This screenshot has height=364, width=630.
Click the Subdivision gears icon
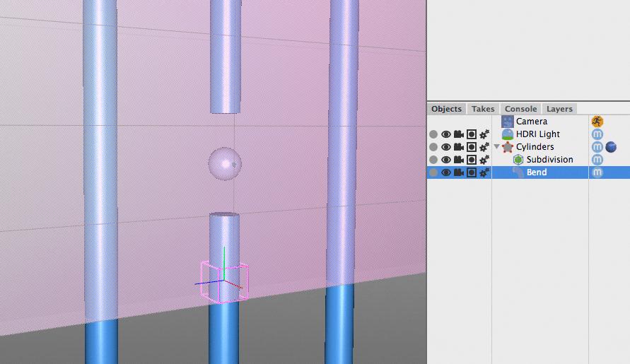484,160
